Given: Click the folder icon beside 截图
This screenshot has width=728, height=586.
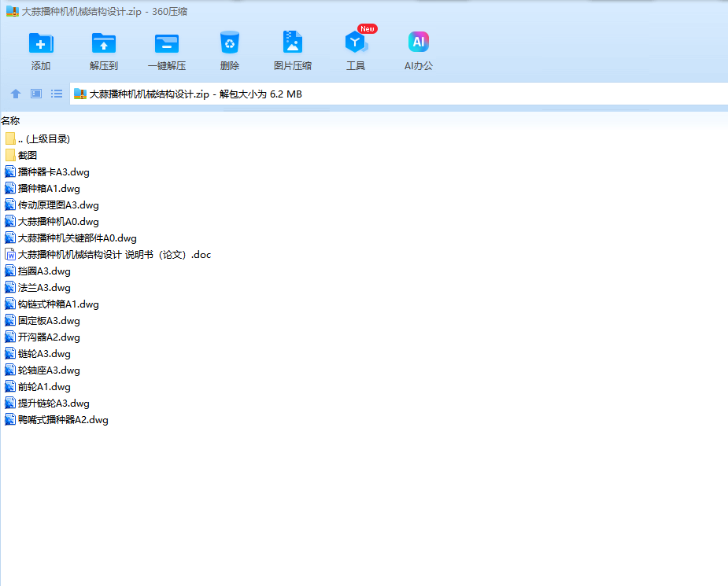Looking at the screenshot, I should coord(10,156).
